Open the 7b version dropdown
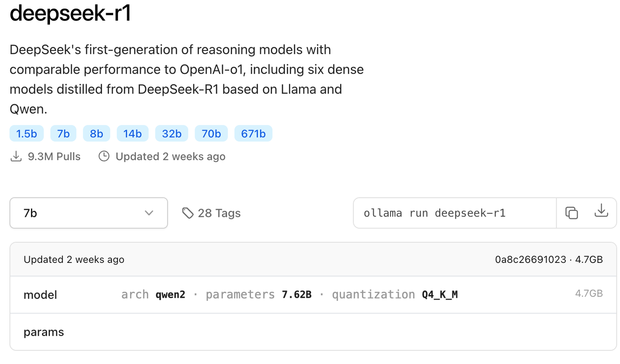620x364 pixels. pyautogui.click(x=89, y=213)
